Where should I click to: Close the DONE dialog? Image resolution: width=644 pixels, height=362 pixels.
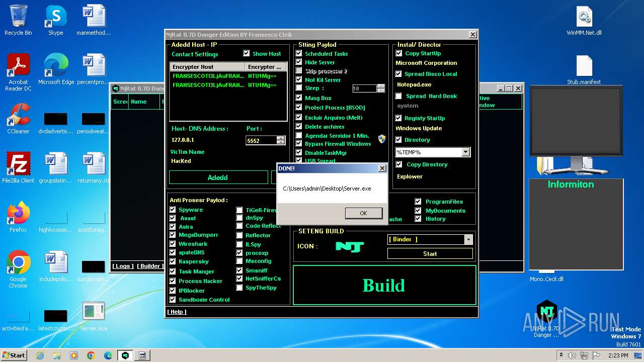point(382,168)
